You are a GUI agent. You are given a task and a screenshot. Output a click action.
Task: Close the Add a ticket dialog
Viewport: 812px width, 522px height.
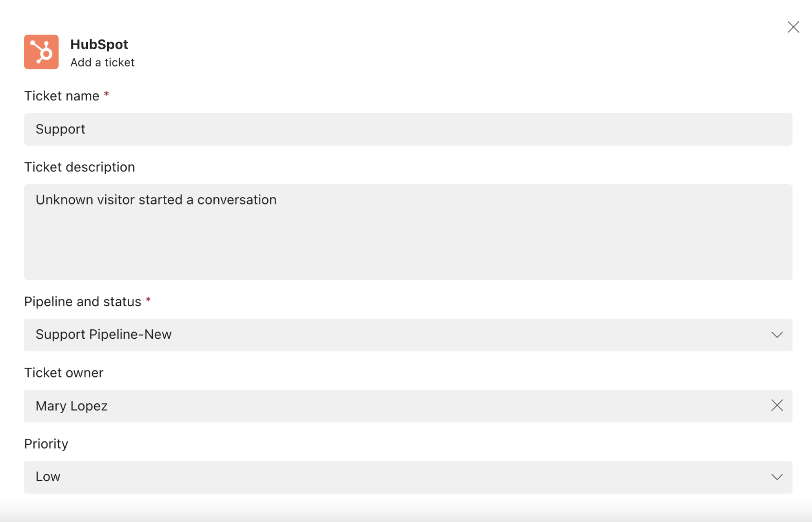794,27
